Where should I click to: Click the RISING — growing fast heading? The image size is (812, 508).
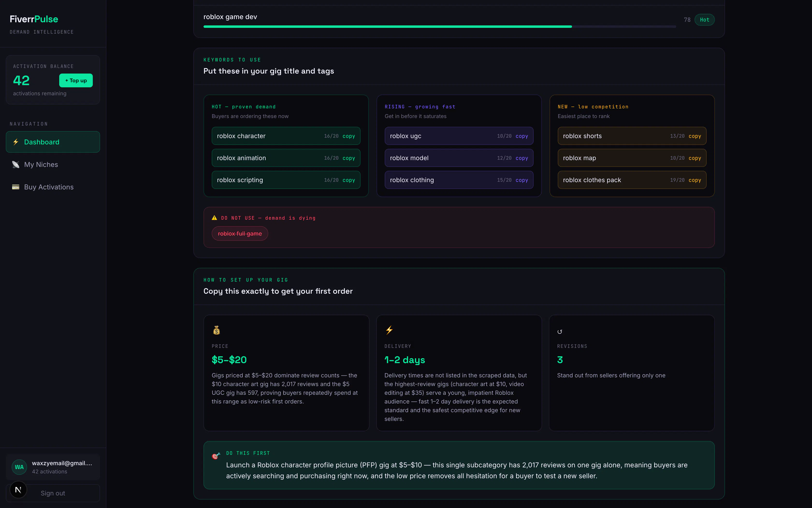click(x=420, y=107)
